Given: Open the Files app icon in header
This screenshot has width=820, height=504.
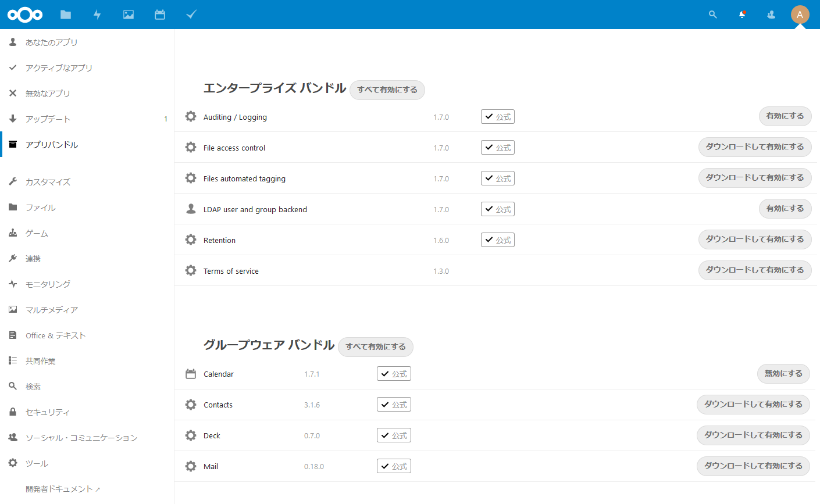Looking at the screenshot, I should [x=66, y=15].
